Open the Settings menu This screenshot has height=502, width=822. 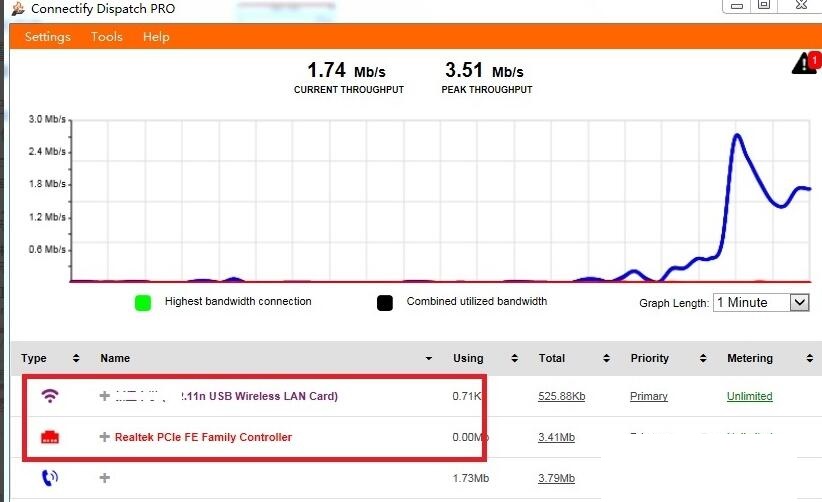pos(47,37)
